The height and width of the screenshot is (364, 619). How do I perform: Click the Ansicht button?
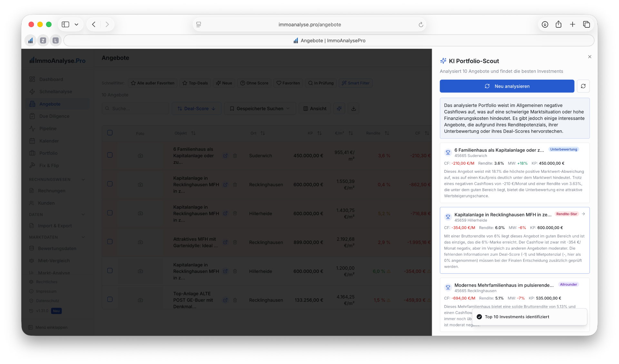coord(315,109)
